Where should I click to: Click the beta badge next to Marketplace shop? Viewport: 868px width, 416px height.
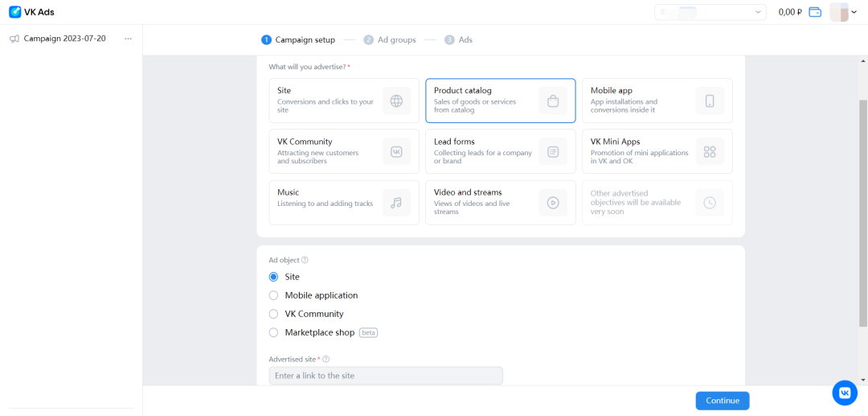coord(369,333)
